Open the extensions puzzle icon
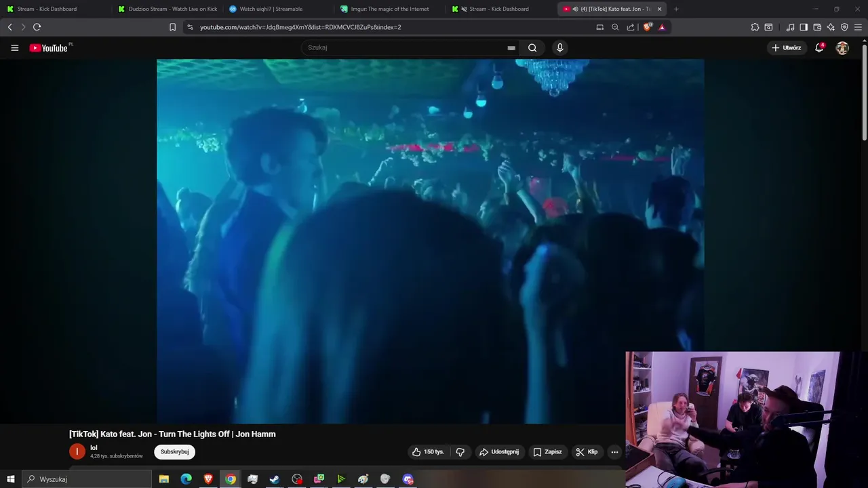 tap(755, 27)
